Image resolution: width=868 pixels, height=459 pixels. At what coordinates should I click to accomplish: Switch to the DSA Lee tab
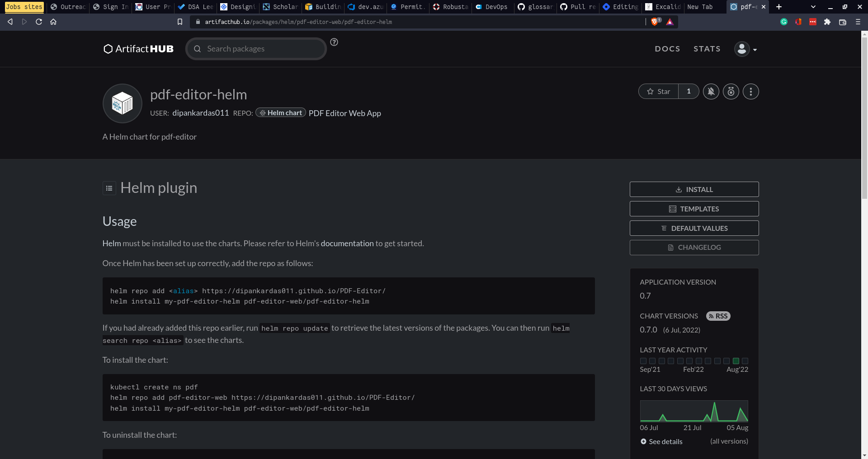[x=196, y=7]
